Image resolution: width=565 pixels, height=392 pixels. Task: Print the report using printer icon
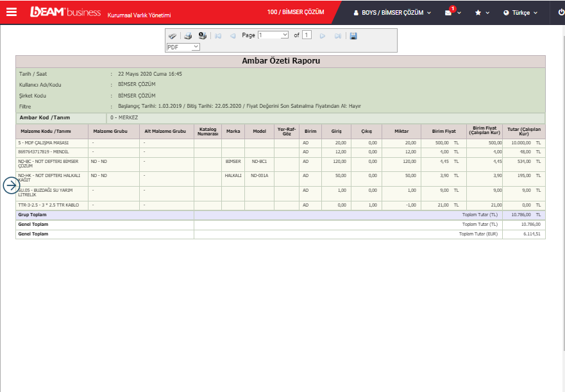point(188,36)
